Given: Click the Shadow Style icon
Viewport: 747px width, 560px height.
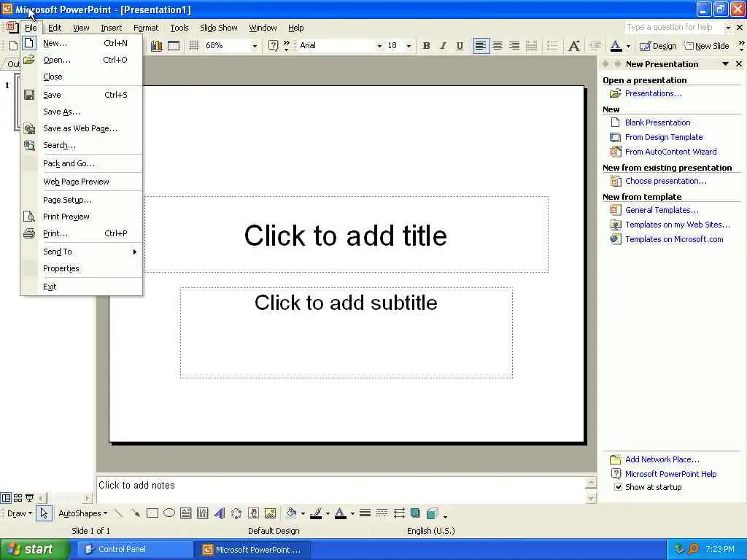Looking at the screenshot, I should click(415, 513).
